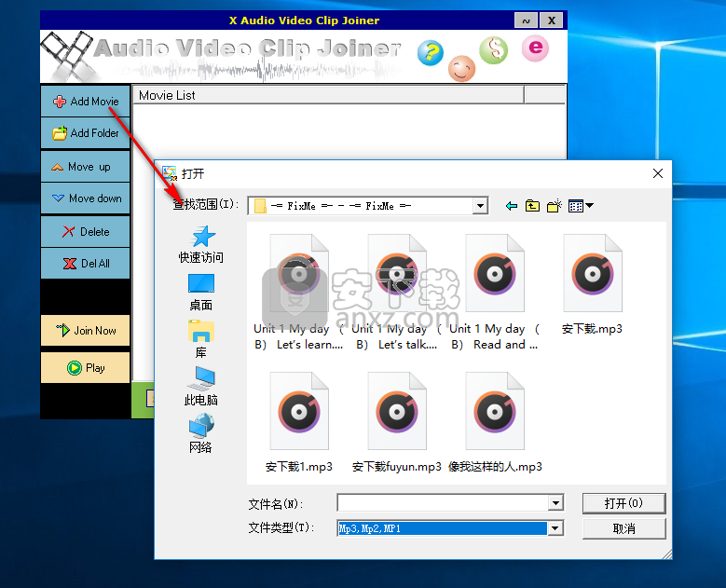Click the Del All button
This screenshot has height=588, width=726.
click(x=85, y=264)
